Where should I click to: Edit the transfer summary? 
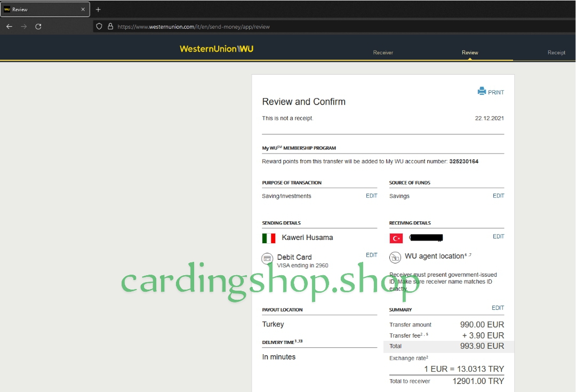(498, 308)
